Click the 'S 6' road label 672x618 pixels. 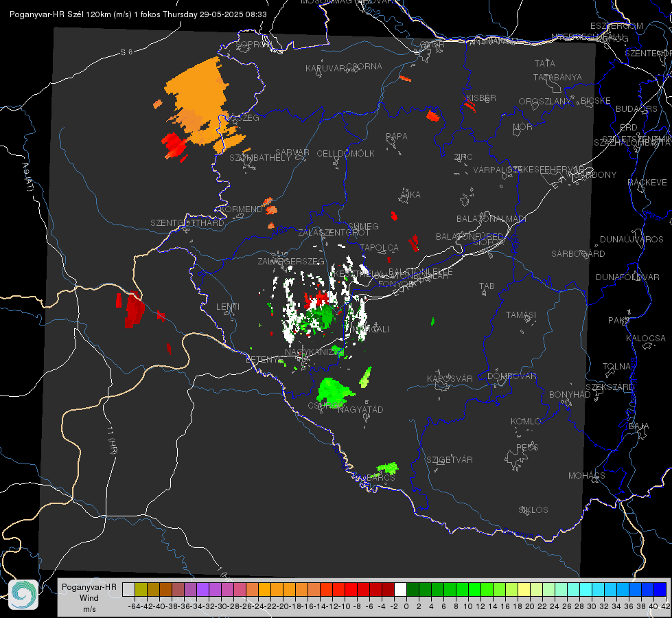tap(126, 52)
